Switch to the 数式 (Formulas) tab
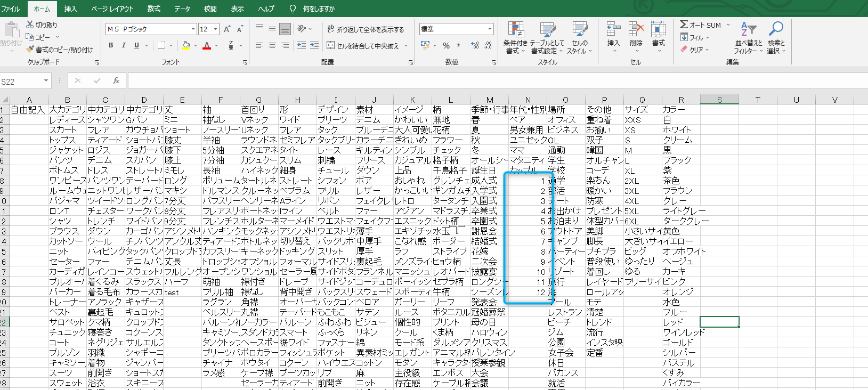 click(x=154, y=9)
